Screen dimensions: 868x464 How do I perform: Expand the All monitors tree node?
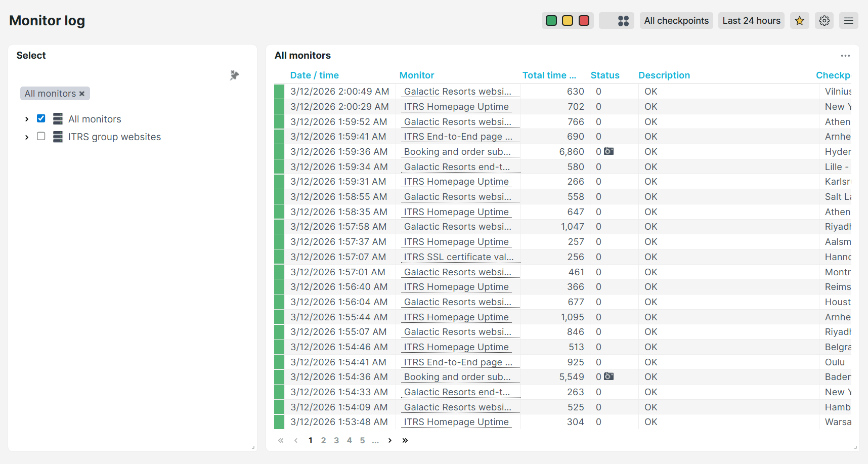pyautogui.click(x=26, y=118)
